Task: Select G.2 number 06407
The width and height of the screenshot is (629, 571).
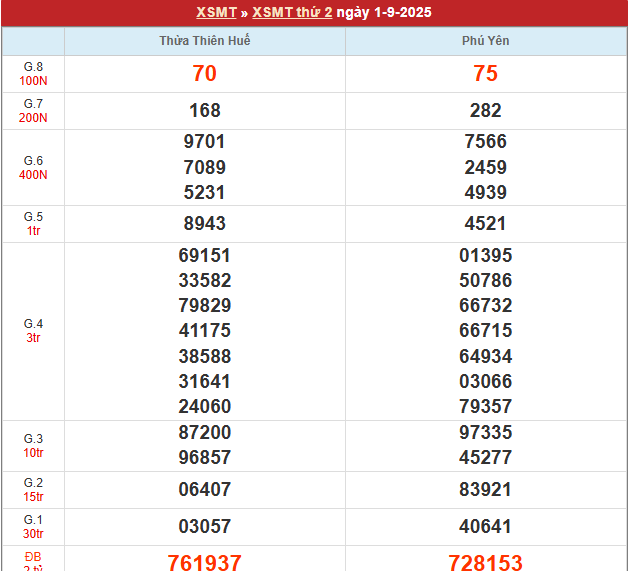Action: click(205, 490)
